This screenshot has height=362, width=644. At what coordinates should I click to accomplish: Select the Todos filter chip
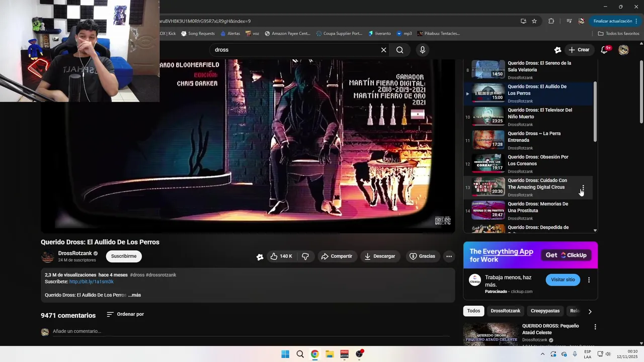[x=473, y=311]
